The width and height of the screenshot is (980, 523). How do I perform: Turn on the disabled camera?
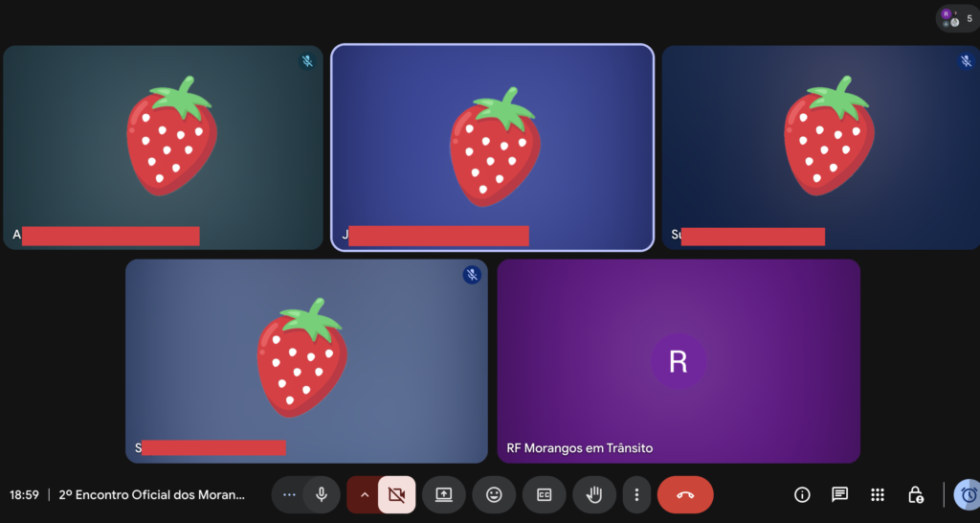(x=396, y=494)
